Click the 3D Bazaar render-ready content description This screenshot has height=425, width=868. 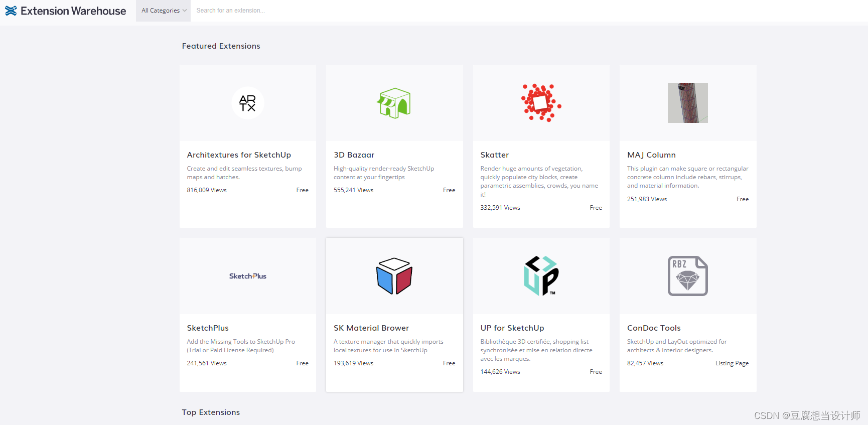pyautogui.click(x=384, y=173)
